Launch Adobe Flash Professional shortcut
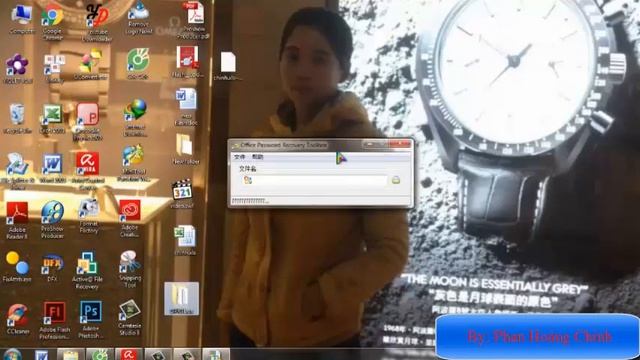This screenshot has width=640, height=360. [x=54, y=321]
